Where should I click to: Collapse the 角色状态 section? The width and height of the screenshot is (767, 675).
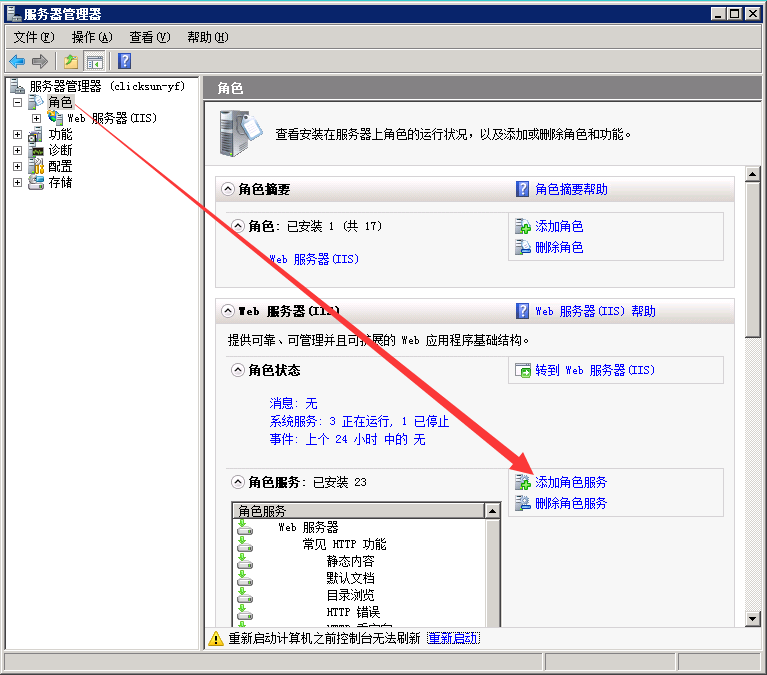tap(238, 370)
